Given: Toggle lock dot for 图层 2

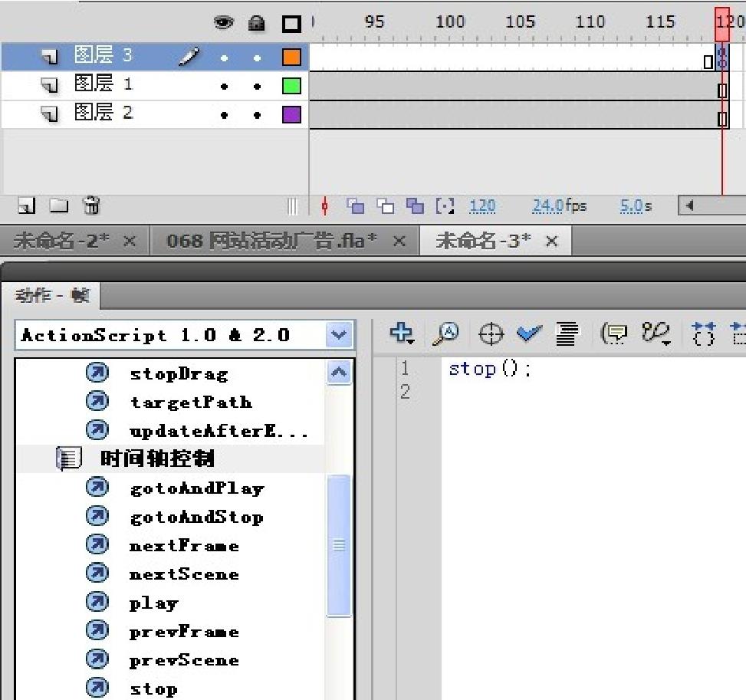Looking at the screenshot, I should [257, 115].
